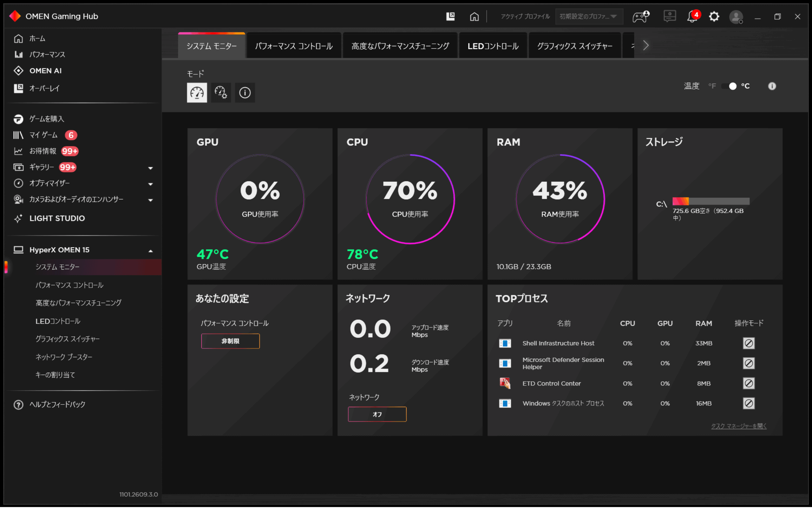Change operation mode for Microsoft Defender Session Helper
This screenshot has width=812, height=508.
[x=749, y=363]
